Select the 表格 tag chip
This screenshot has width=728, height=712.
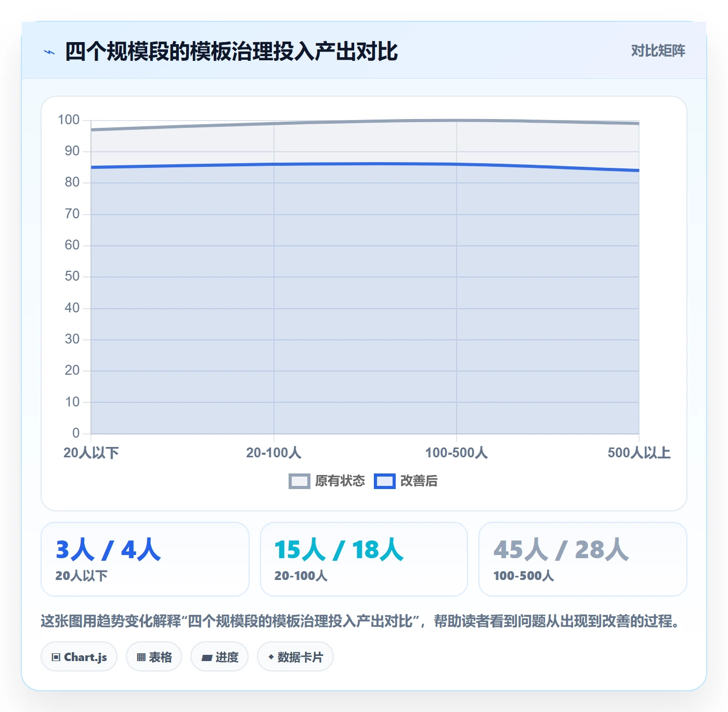[x=154, y=657]
